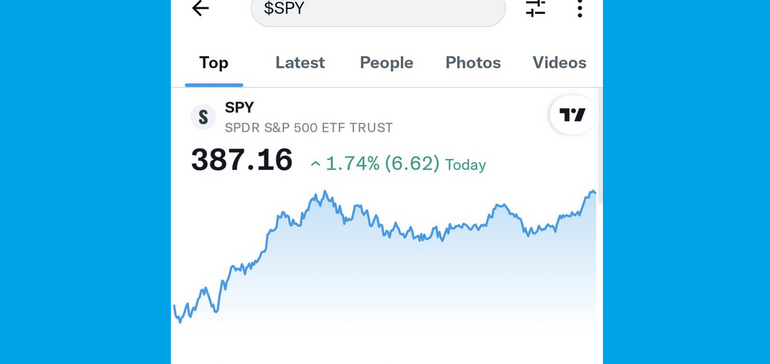
Task: Switch to the Videos tab
Action: (559, 63)
